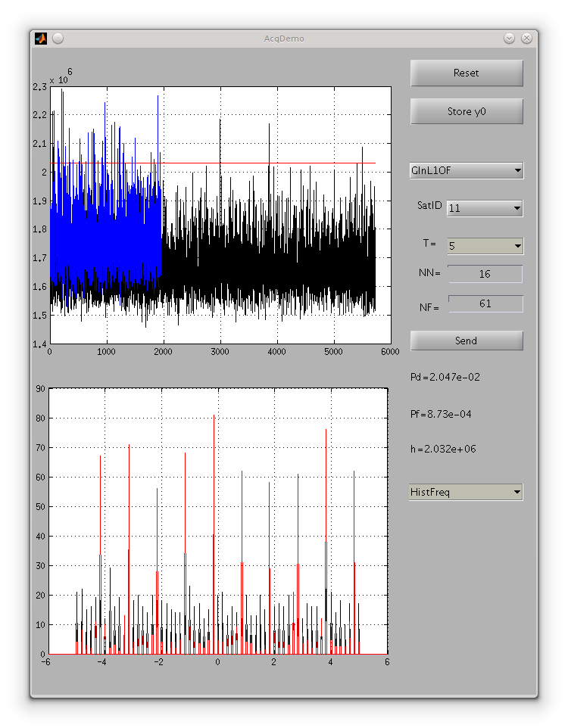Click the down-chevron button in the title bar
The height and width of the screenshot is (728, 568).
pyautogui.click(x=509, y=39)
